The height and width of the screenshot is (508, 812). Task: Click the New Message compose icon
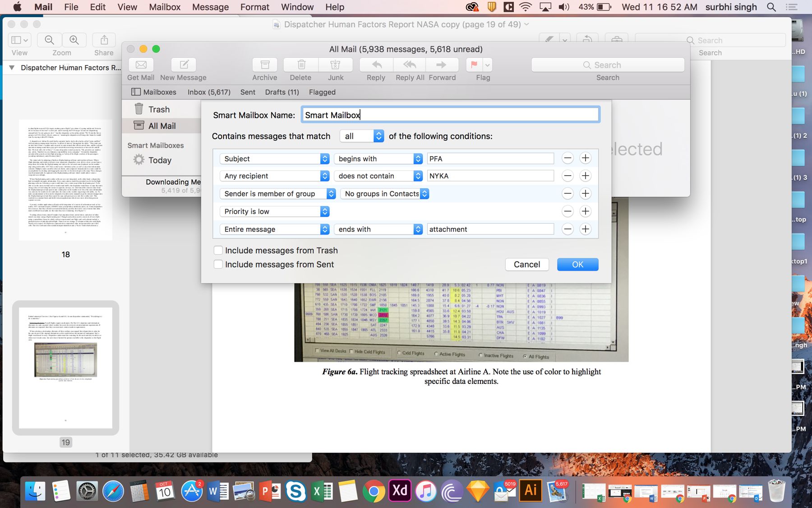[184, 65]
